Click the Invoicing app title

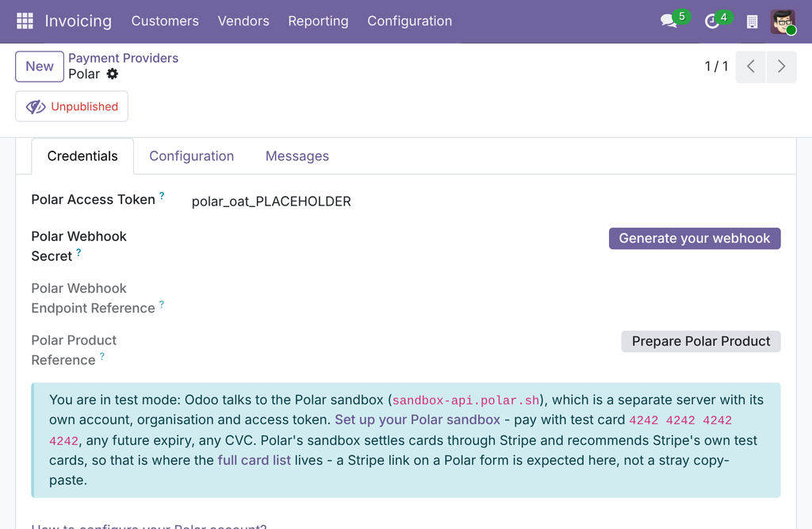click(x=79, y=21)
